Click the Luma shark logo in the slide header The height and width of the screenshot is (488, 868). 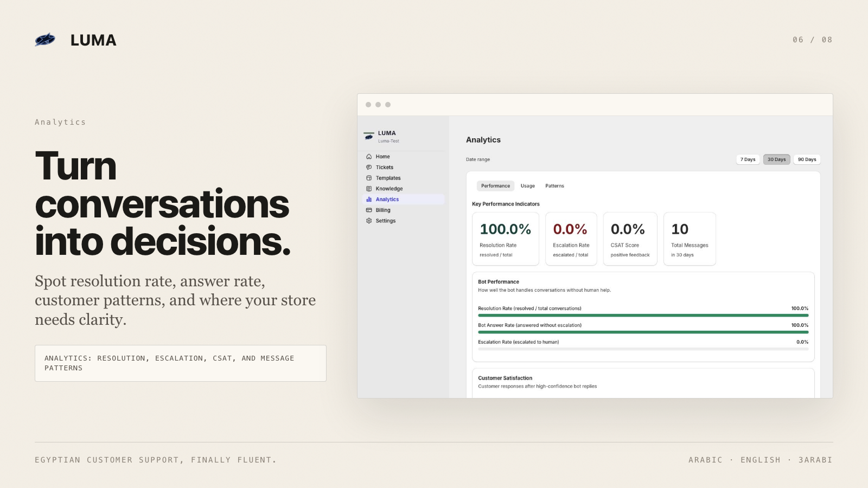click(45, 40)
